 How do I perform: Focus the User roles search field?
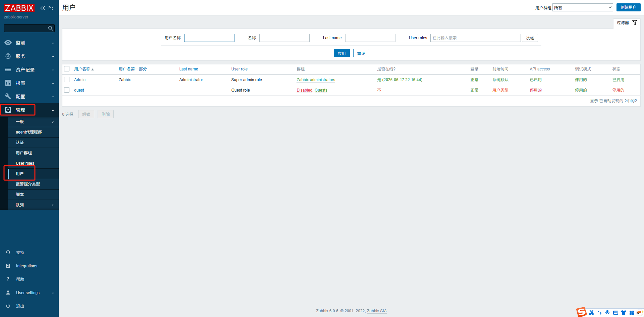[475, 38]
